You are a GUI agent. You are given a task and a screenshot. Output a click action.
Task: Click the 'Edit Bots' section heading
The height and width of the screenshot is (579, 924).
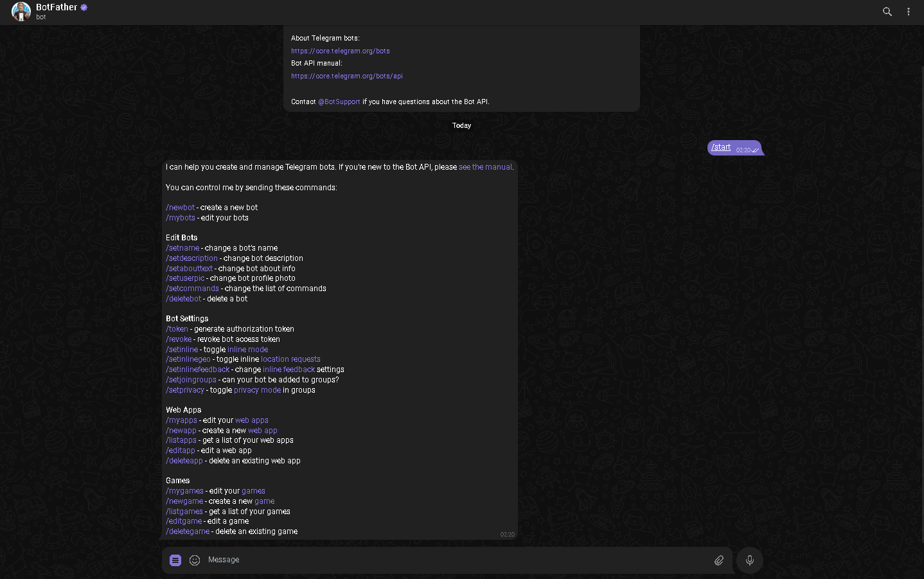click(182, 238)
